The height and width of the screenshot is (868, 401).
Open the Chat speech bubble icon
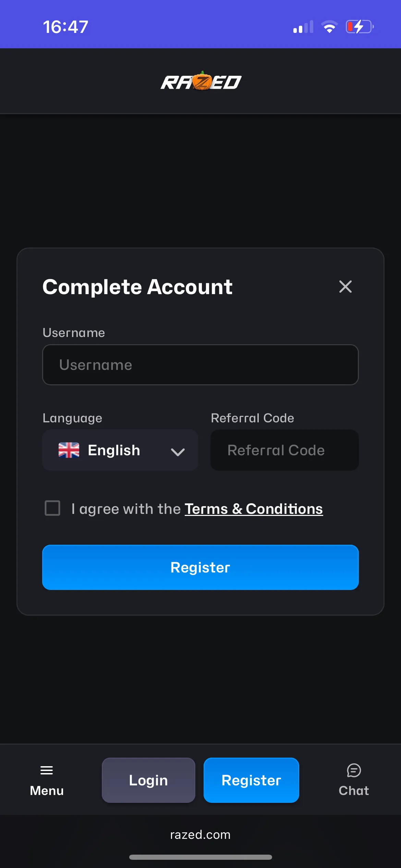(x=354, y=771)
